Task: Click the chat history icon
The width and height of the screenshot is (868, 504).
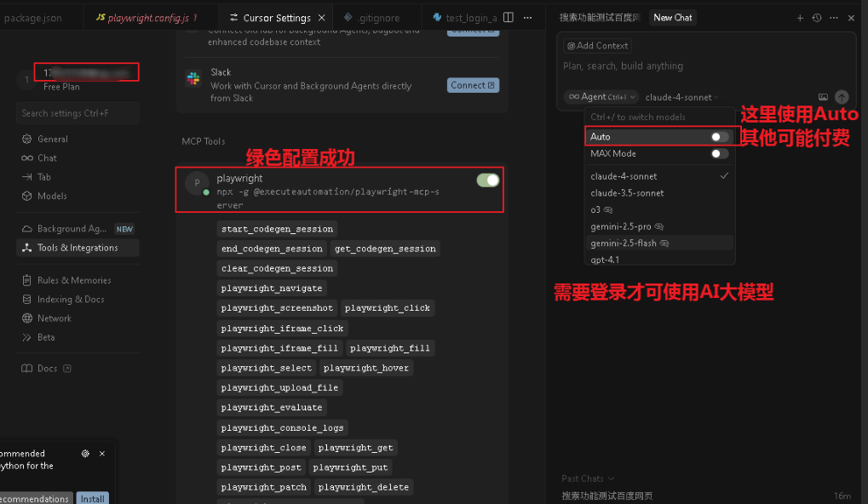Action: [815, 17]
